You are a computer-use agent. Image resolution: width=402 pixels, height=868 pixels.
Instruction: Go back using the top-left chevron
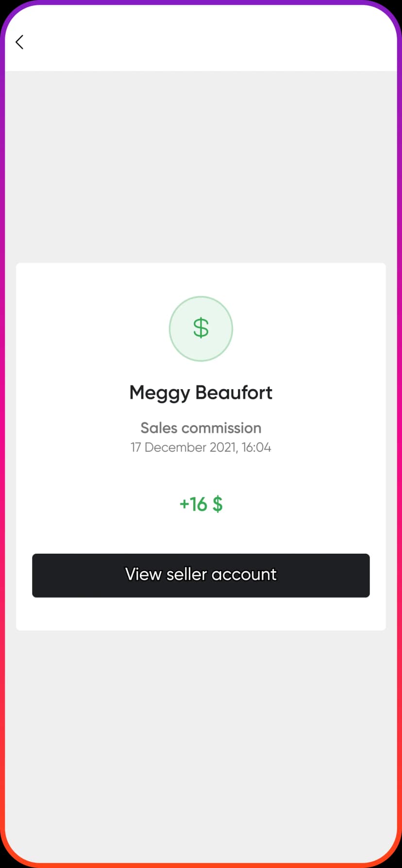click(19, 42)
